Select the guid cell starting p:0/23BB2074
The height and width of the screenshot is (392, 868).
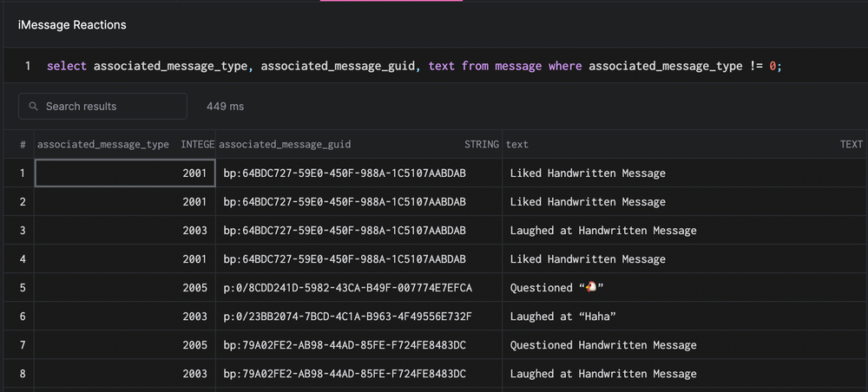tap(347, 317)
